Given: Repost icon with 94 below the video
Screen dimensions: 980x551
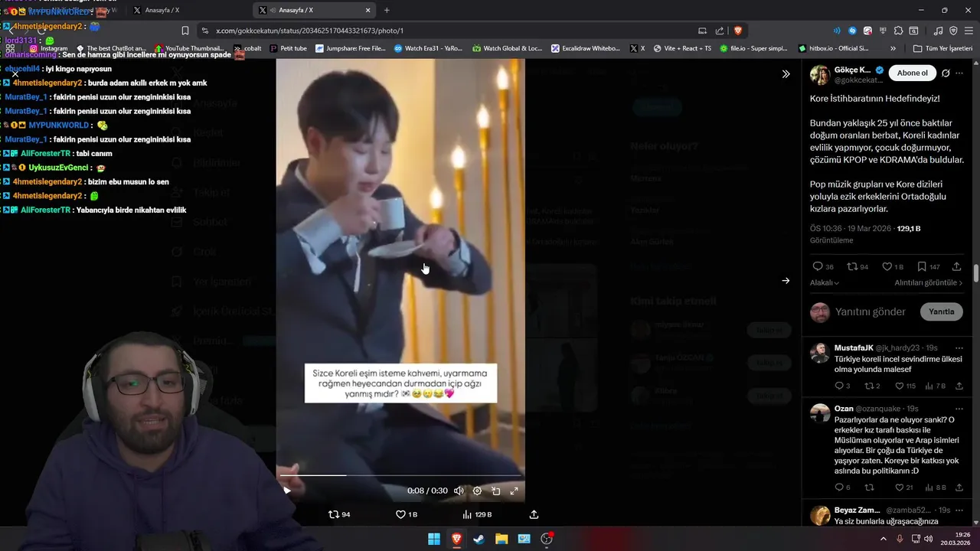Looking at the screenshot, I should 339,514.
